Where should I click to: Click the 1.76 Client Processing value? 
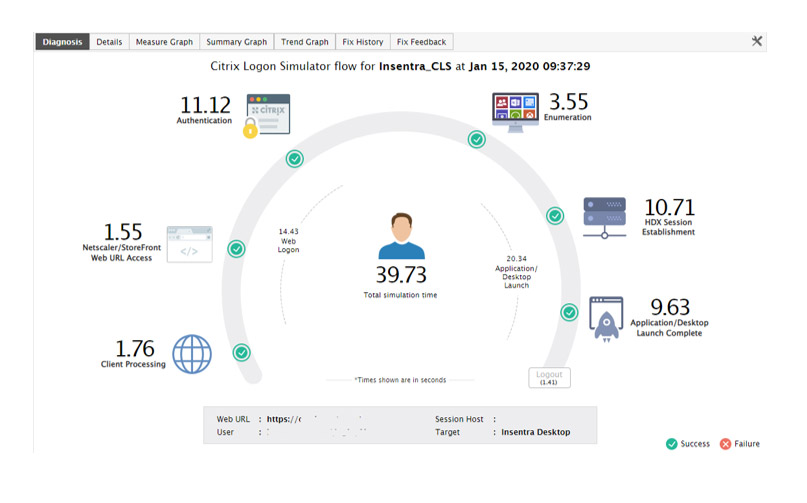click(135, 349)
